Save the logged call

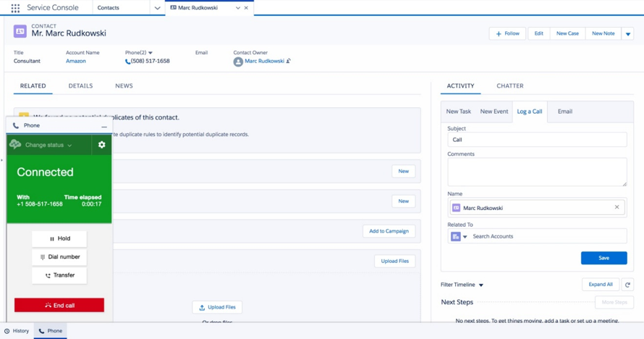(x=603, y=258)
